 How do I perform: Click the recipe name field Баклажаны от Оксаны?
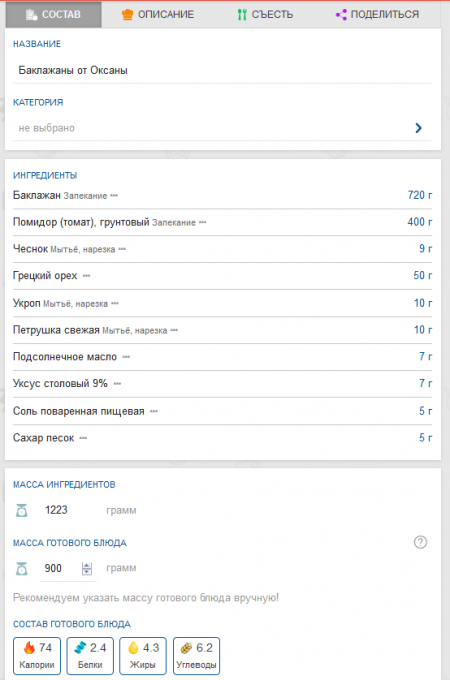222,70
